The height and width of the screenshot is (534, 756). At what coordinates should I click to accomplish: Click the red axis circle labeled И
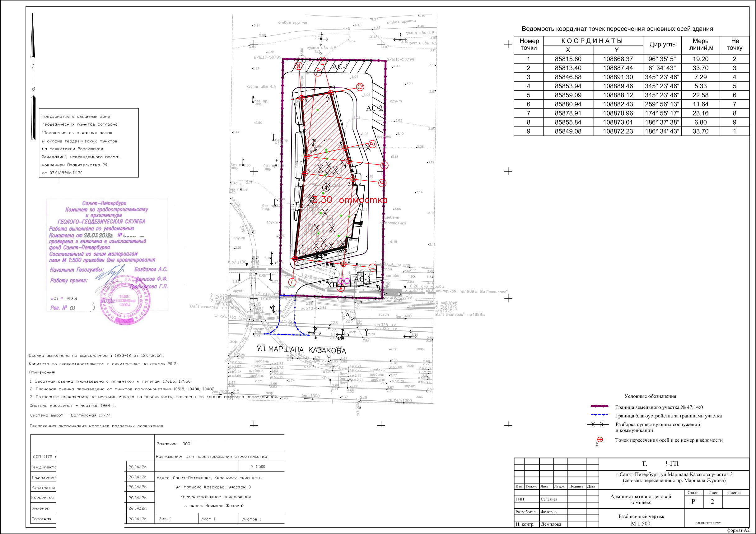point(298,66)
